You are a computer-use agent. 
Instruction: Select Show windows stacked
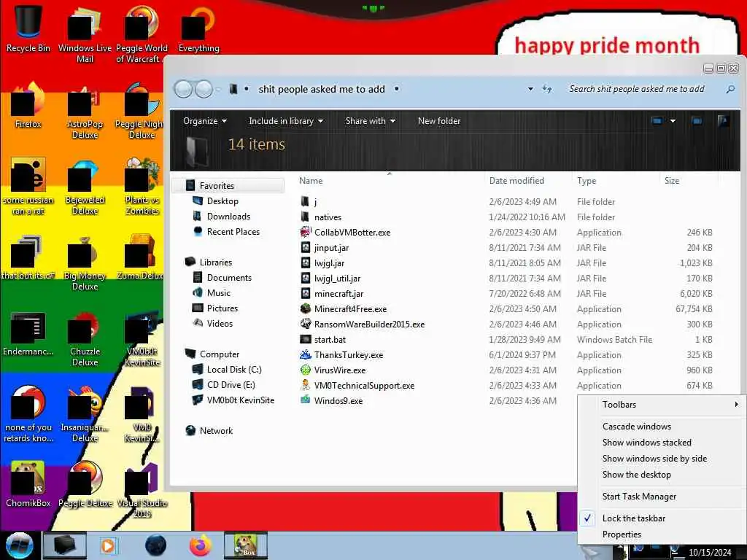coord(646,443)
